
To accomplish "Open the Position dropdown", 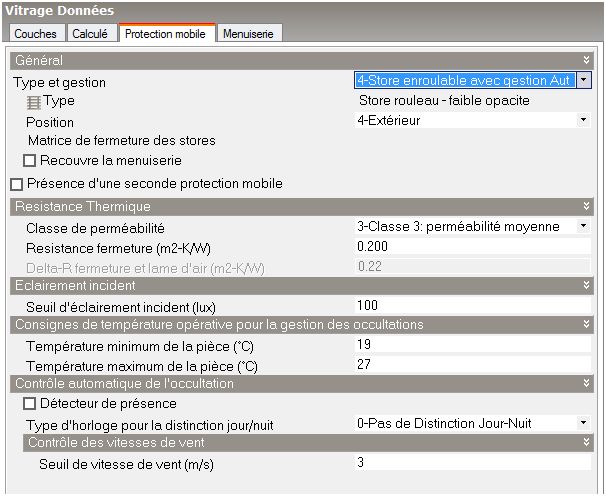I will point(584,121).
